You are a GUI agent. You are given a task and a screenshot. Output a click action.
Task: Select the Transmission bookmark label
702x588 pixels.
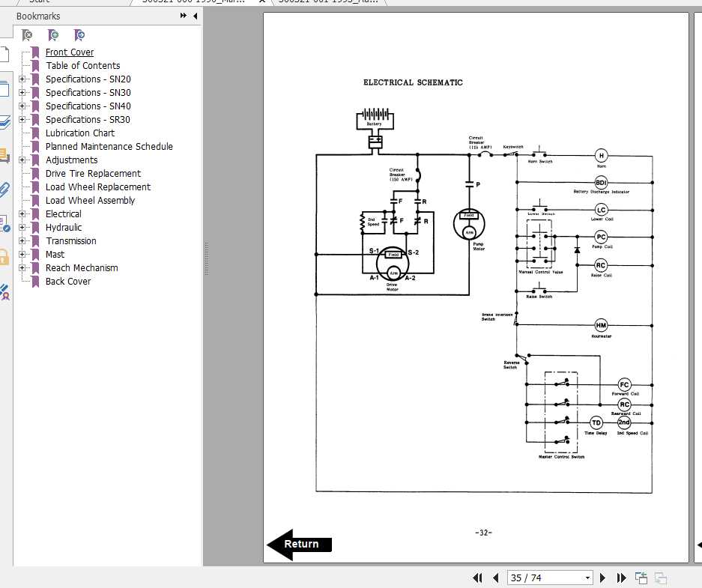(x=71, y=240)
